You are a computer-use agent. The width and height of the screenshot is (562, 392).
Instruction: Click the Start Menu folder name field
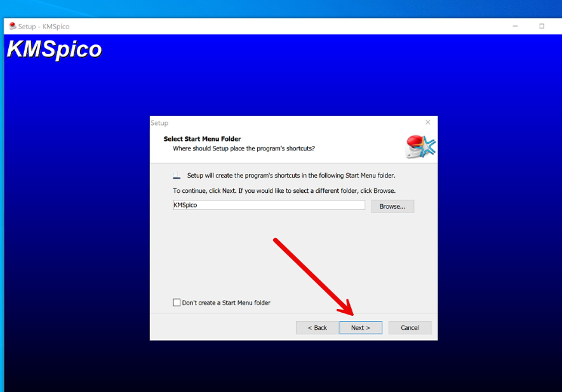tap(269, 206)
